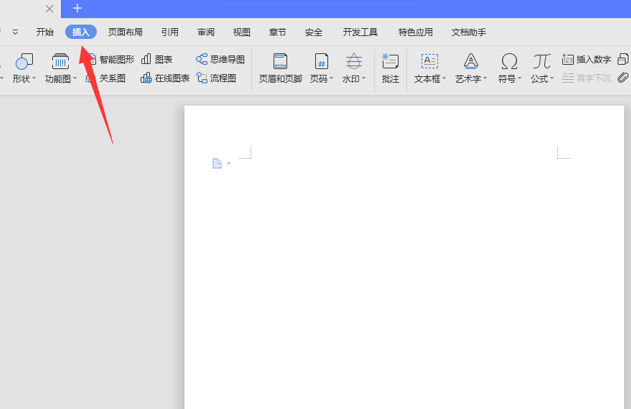The image size is (631, 409).
Task: Expand the 文本框 dropdown arrow
Action: pyautogui.click(x=444, y=78)
